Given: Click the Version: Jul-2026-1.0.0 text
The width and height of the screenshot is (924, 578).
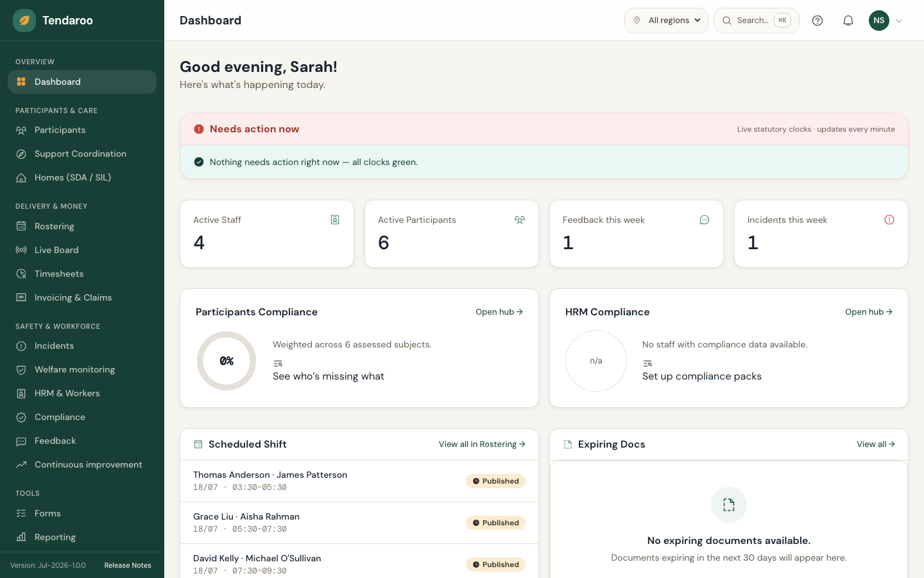Looking at the screenshot, I should tap(48, 565).
